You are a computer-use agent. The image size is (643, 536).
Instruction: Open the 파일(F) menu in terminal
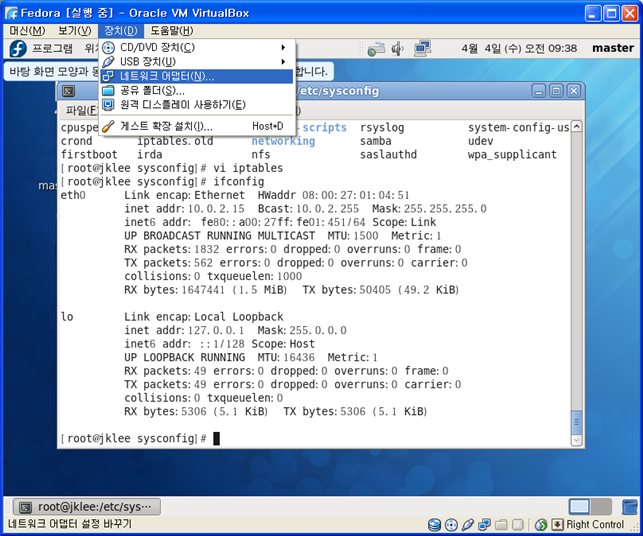click(x=81, y=110)
